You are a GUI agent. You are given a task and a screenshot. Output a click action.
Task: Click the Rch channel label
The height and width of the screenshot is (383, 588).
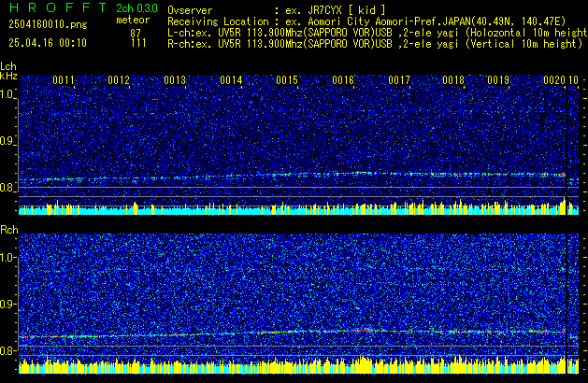(9, 230)
